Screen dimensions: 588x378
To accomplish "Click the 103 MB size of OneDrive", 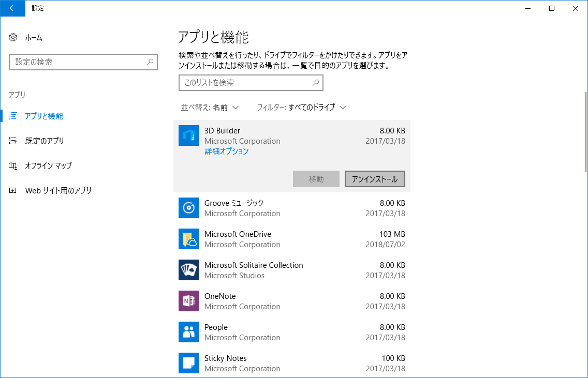I will 392,234.
